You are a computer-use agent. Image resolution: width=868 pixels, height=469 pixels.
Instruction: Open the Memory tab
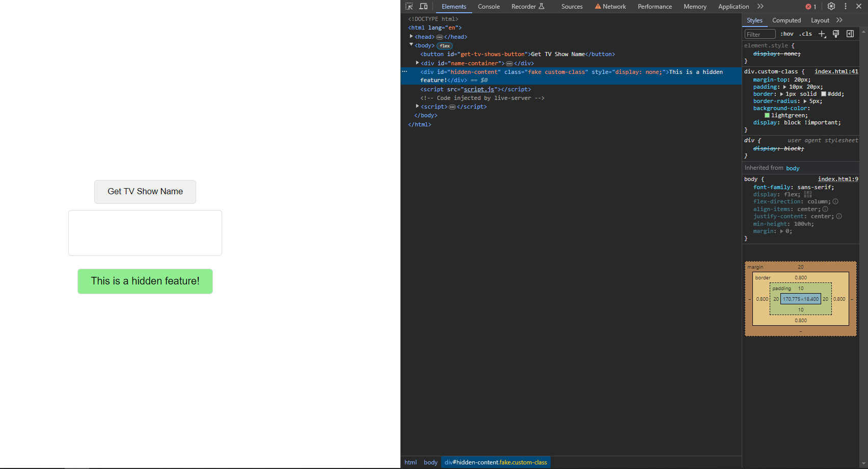(x=695, y=7)
